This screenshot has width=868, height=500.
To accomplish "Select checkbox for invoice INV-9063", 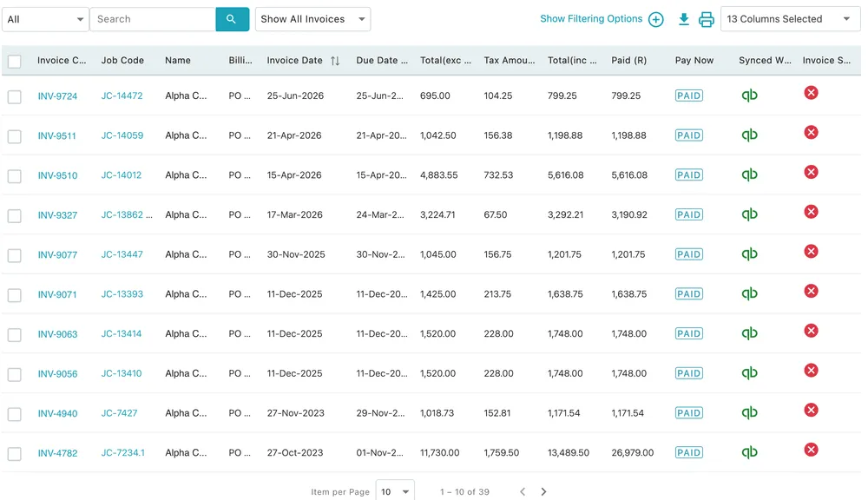I will click(x=15, y=335).
